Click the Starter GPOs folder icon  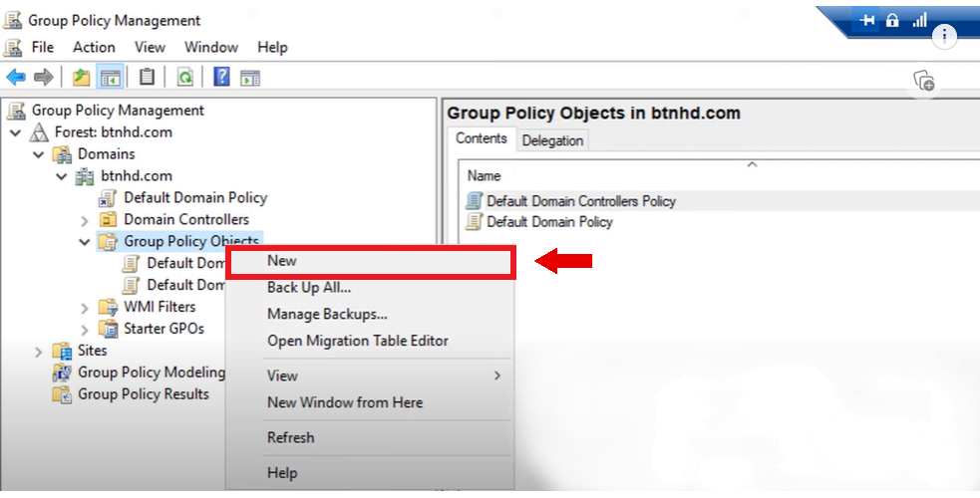coord(108,329)
